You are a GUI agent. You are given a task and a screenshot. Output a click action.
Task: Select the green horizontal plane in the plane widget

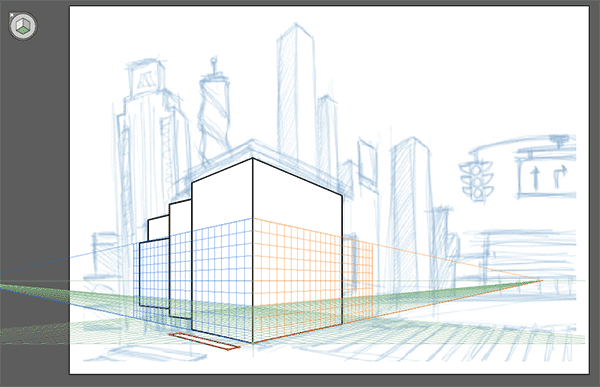click(23, 31)
